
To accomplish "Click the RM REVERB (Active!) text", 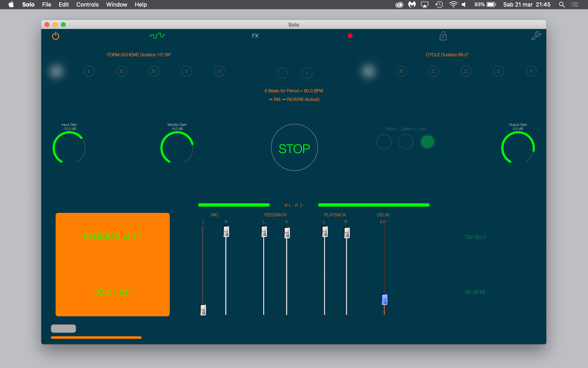I will click(x=294, y=99).
